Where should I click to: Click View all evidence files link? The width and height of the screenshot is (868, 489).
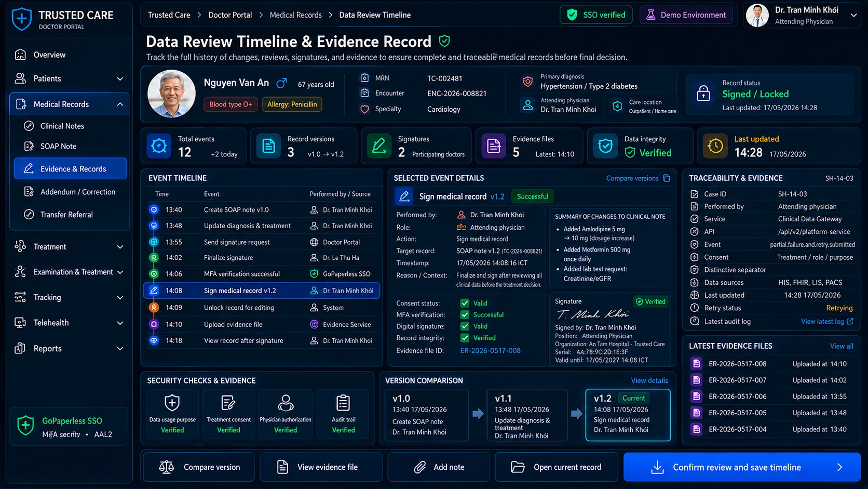[842, 346]
